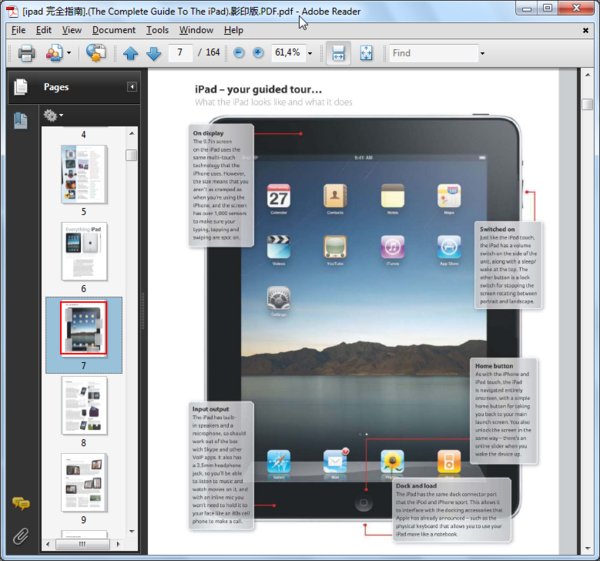Click the zoom in plus button
This screenshot has height=561, width=600.
[258, 53]
